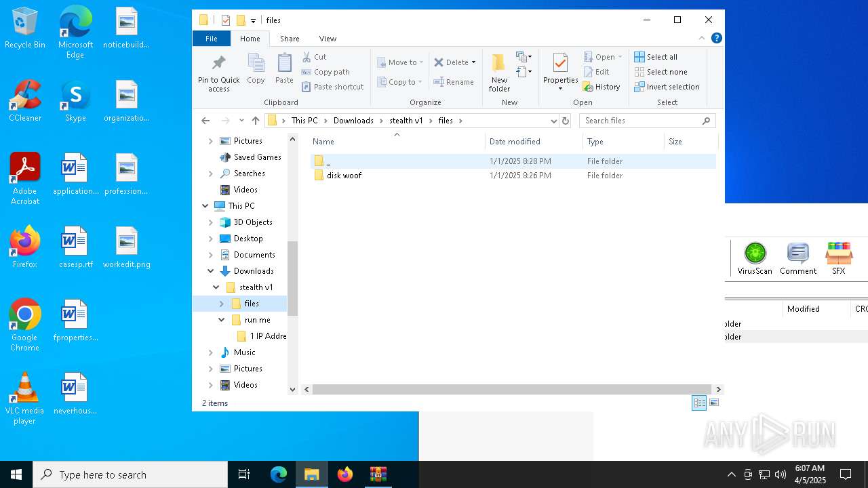Click the Paste ribbon icon

tap(284, 68)
